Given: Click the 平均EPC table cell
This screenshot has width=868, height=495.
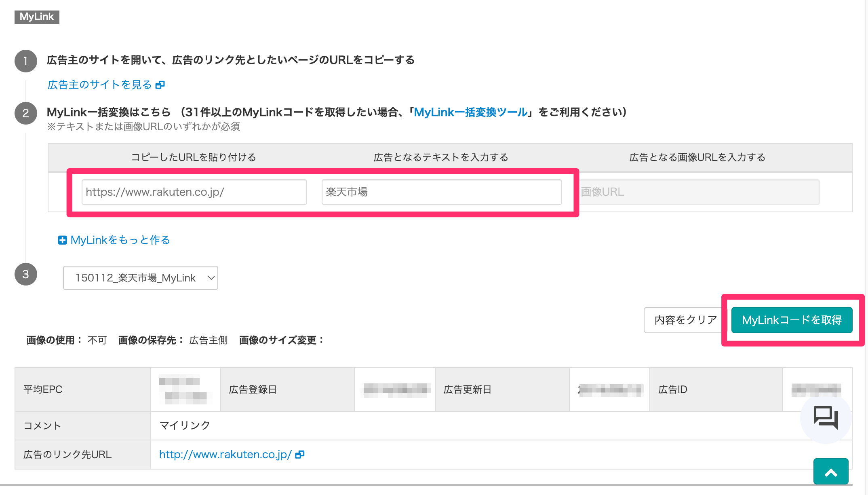Looking at the screenshot, I should tap(83, 389).
